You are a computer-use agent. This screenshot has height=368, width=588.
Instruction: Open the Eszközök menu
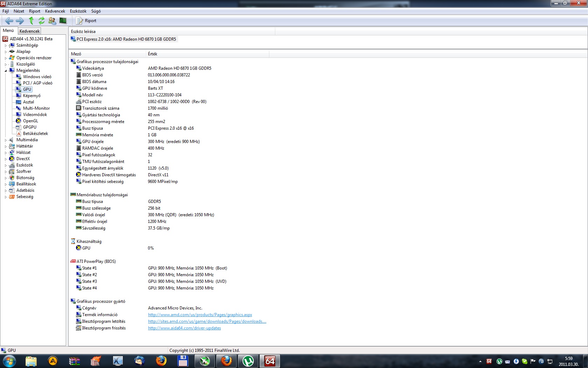pos(78,11)
